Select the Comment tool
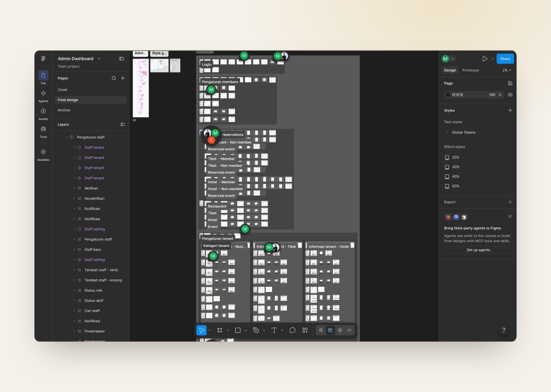The width and height of the screenshot is (551, 392). (x=292, y=330)
